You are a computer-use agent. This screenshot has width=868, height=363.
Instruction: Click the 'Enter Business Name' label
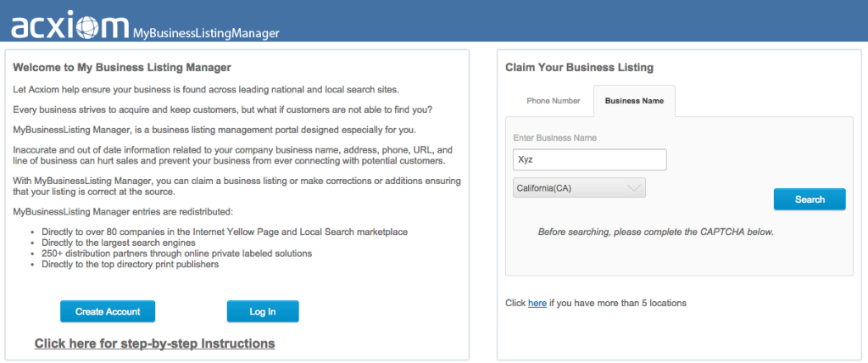(x=554, y=138)
